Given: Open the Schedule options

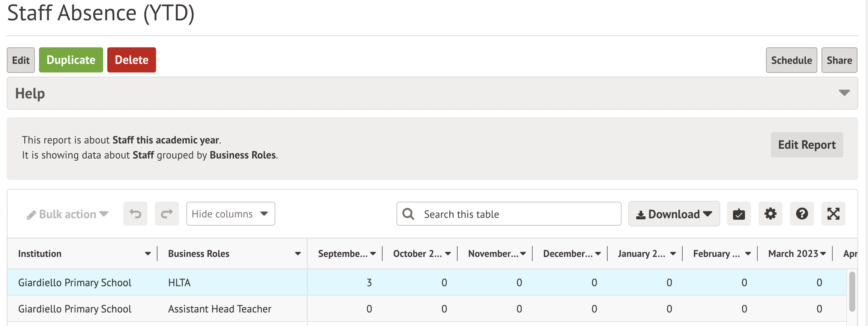Looking at the screenshot, I should pyautogui.click(x=791, y=60).
